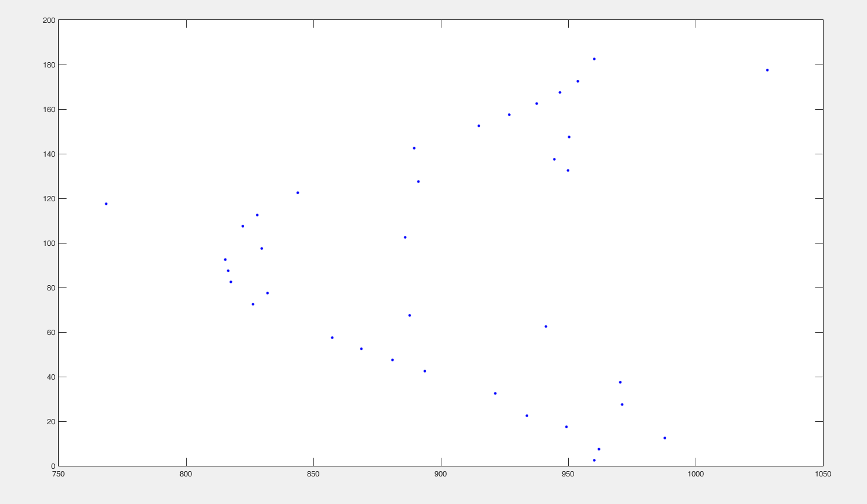This screenshot has height=504, width=867.
Task: Select the lowest data point at y≈2.5
Action: coord(594,460)
